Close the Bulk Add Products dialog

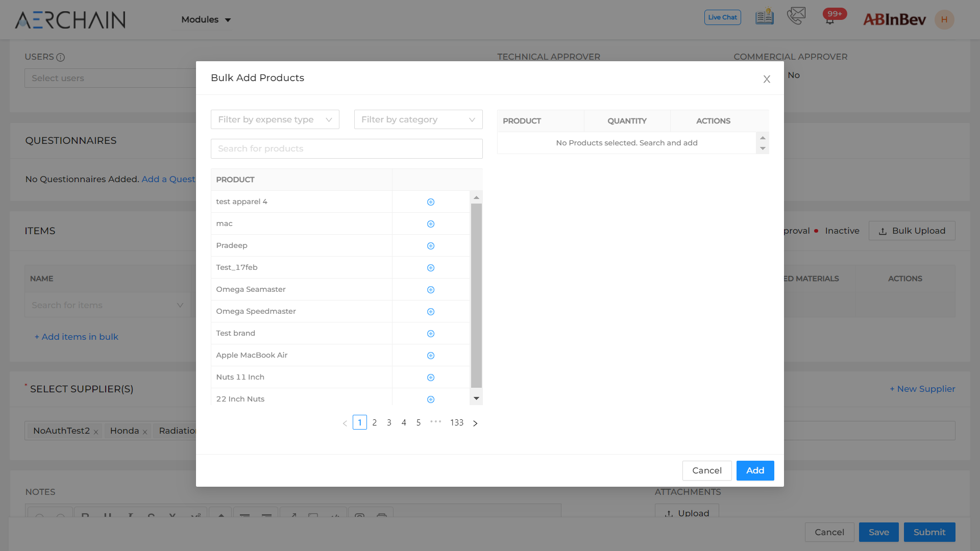[x=766, y=79]
